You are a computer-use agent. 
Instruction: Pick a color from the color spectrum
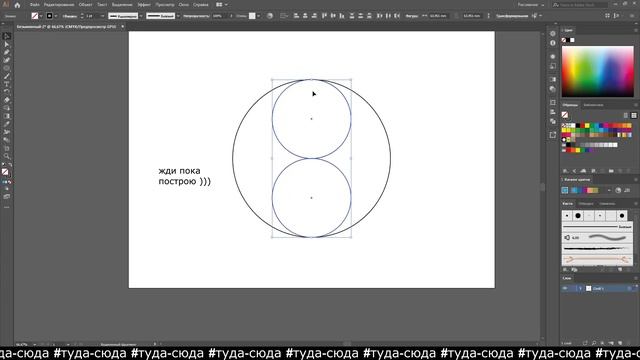[598, 71]
